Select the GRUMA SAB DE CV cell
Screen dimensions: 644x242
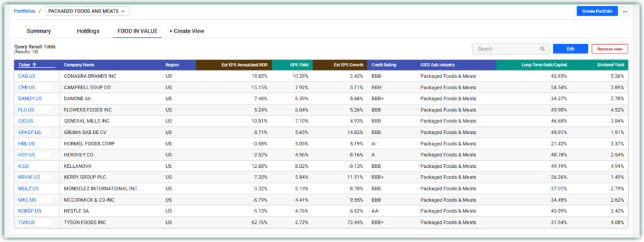pos(86,132)
